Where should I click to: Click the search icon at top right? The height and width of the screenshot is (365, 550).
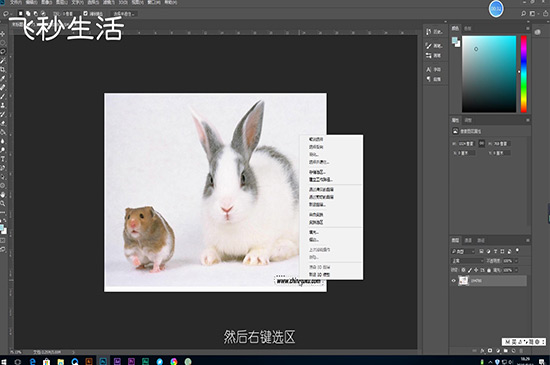(523, 13)
